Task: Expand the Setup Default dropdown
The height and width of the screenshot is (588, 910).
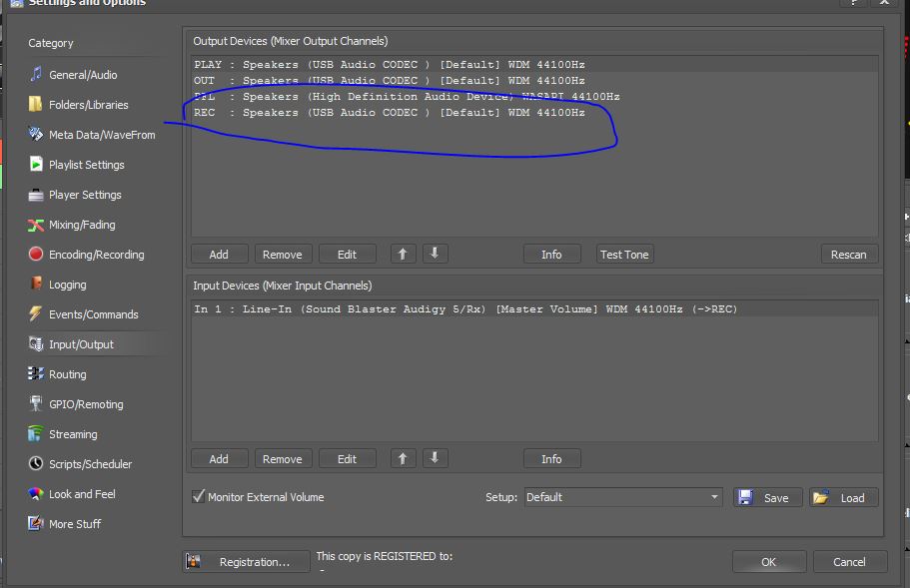Action: click(714, 497)
